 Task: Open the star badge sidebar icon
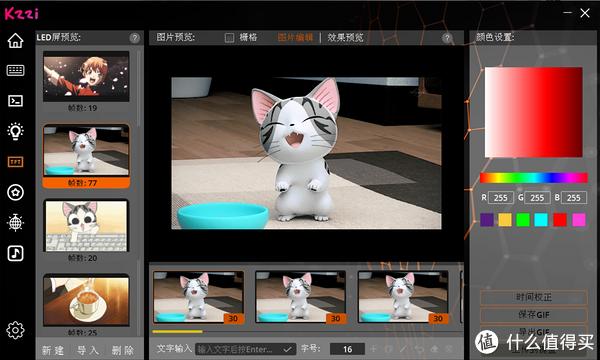coord(15,192)
